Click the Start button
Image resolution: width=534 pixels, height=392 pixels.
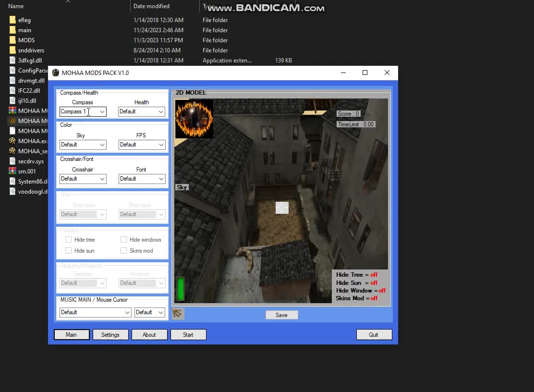click(188, 334)
